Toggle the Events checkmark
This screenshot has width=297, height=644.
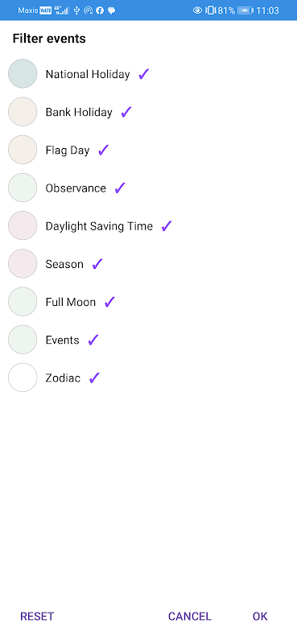[x=93, y=340]
